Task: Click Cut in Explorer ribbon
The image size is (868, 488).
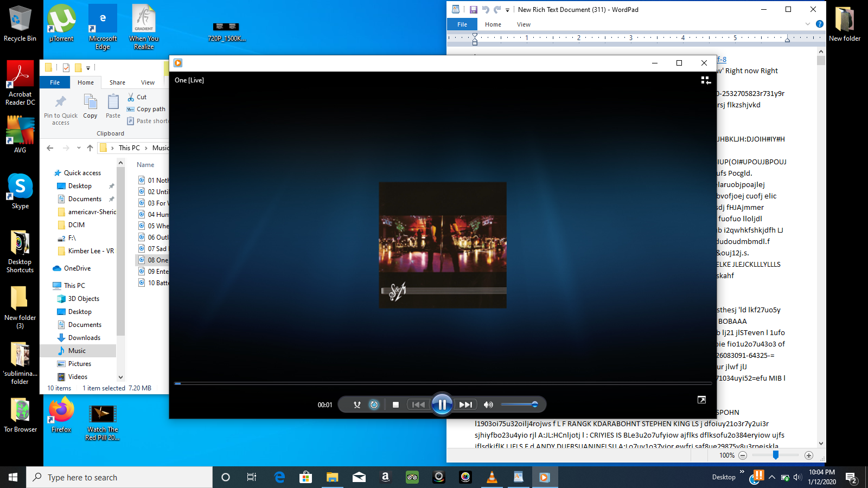Action: [x=137, y=97]
